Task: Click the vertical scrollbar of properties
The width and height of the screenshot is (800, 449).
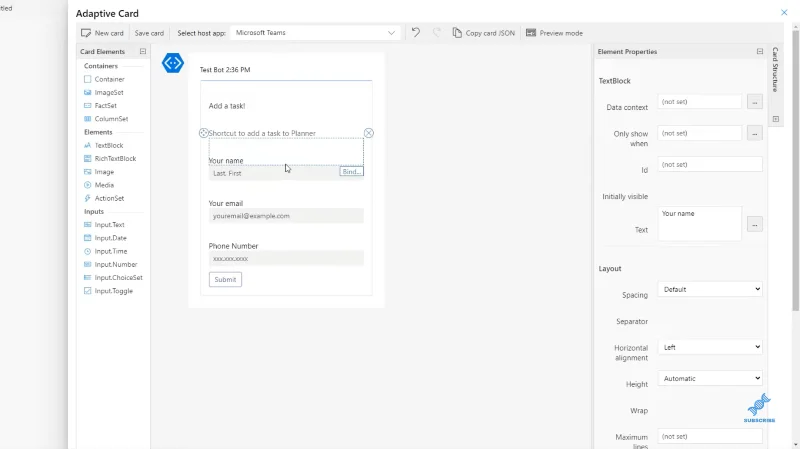Action: click(x=795, y=171)
